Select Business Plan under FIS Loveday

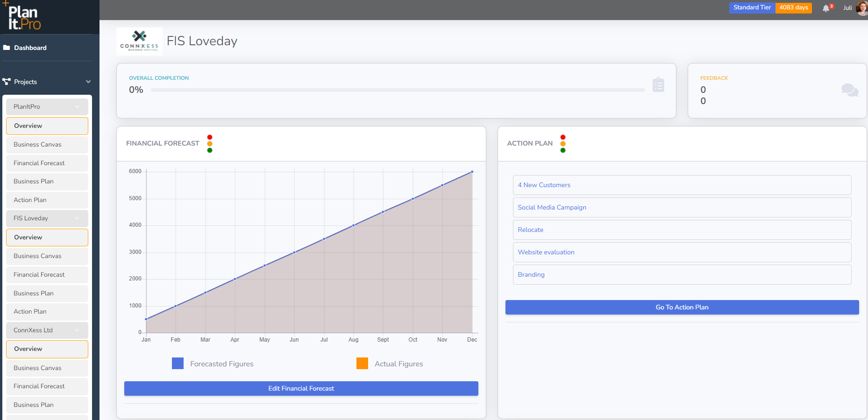tap(47, 294)
